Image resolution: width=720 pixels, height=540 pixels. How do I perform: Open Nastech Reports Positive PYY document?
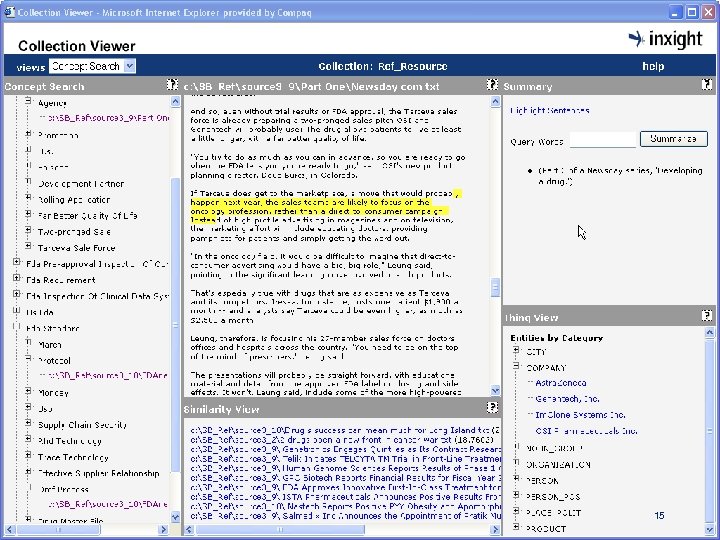pos(345,506)
